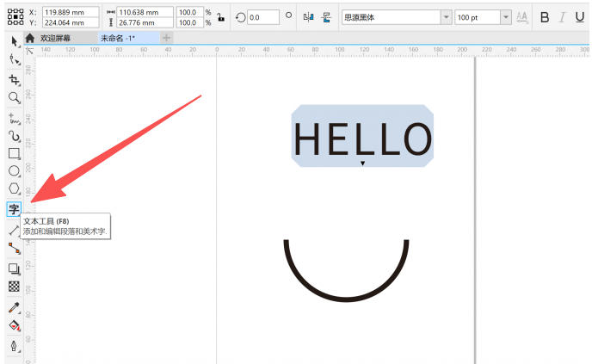The image size is (598, 364).
Task: Open the 思源黑体 font dropdown
Action: [x=445, y=17]
